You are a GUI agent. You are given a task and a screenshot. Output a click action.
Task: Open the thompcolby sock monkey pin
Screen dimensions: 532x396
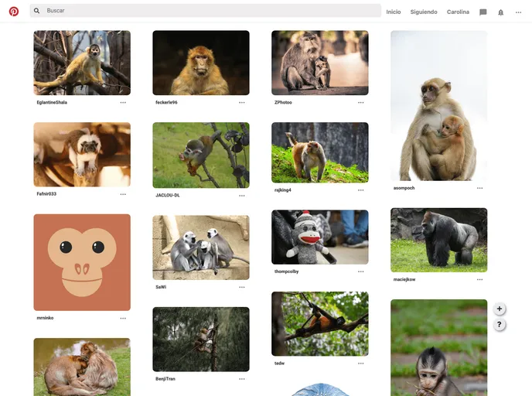(320, 237)
